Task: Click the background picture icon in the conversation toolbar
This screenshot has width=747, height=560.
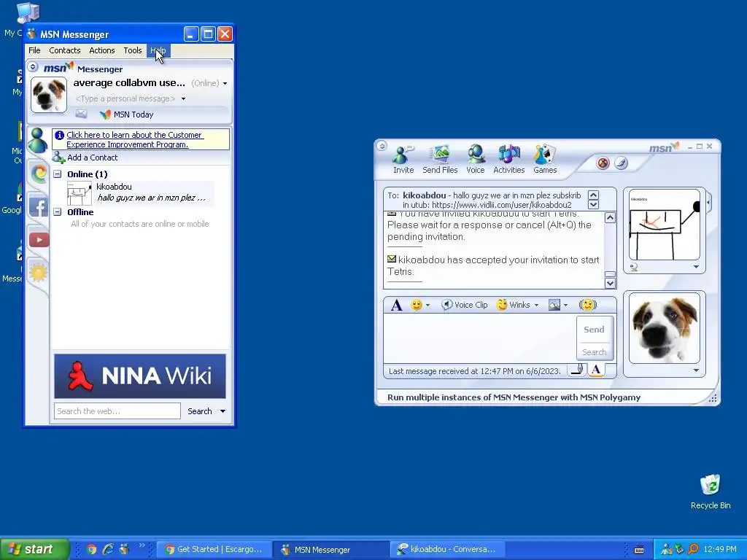Action: tap(554, 305)
